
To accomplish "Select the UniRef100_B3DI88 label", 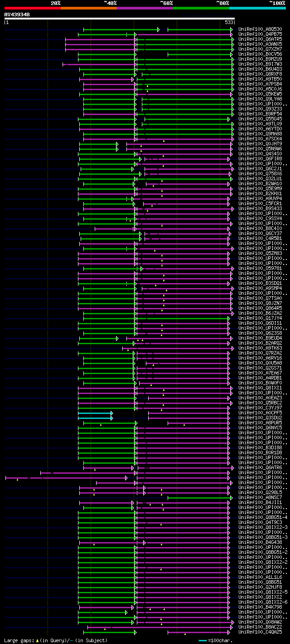I will coord(260,448).
